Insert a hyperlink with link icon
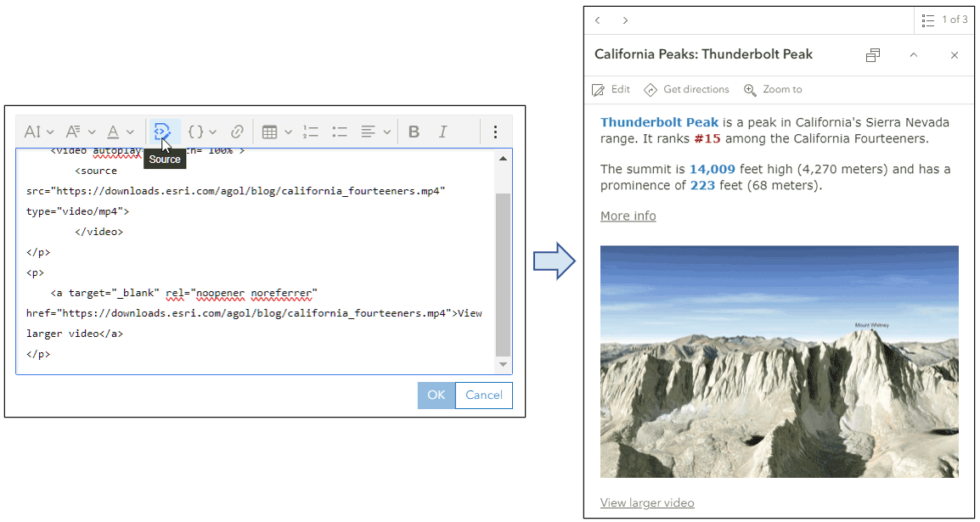980x522 pixels. tap(237, 132)
